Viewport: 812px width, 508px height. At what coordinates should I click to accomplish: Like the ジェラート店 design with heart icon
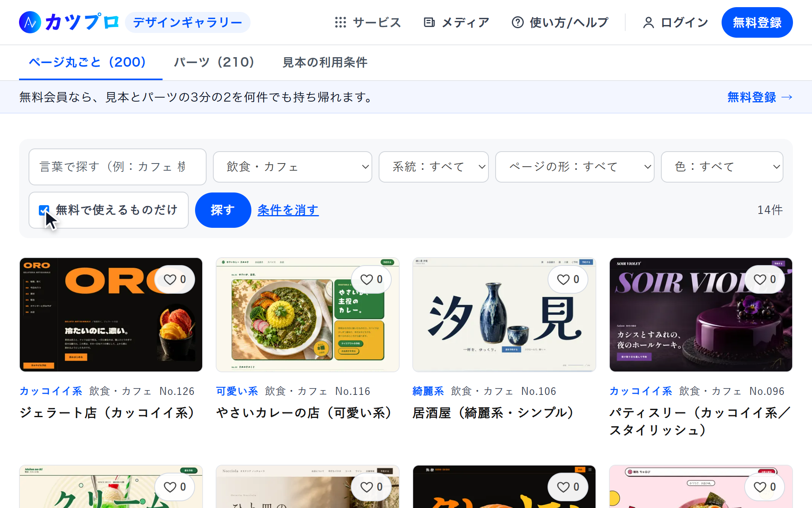click(x=175, y=279)
